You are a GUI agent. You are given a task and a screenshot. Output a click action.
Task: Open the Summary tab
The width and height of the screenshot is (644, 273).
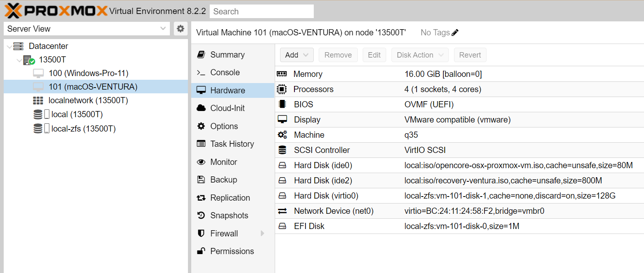[233, 55]
